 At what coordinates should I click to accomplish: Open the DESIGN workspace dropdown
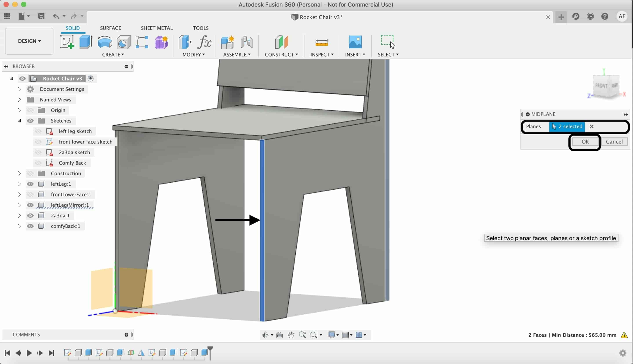point(29,41)
